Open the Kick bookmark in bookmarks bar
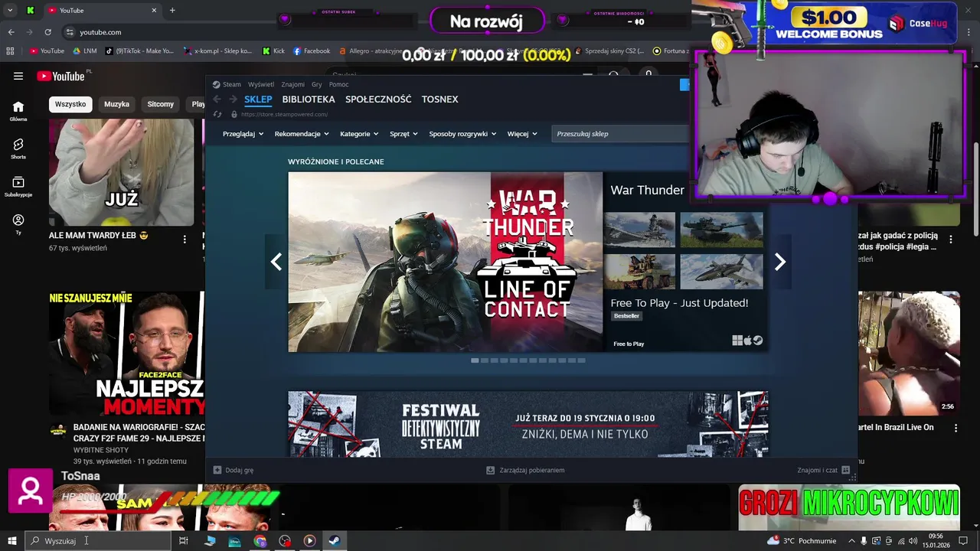Image resolution: width=980 pixels, height=551 pixels. [273, 51]
